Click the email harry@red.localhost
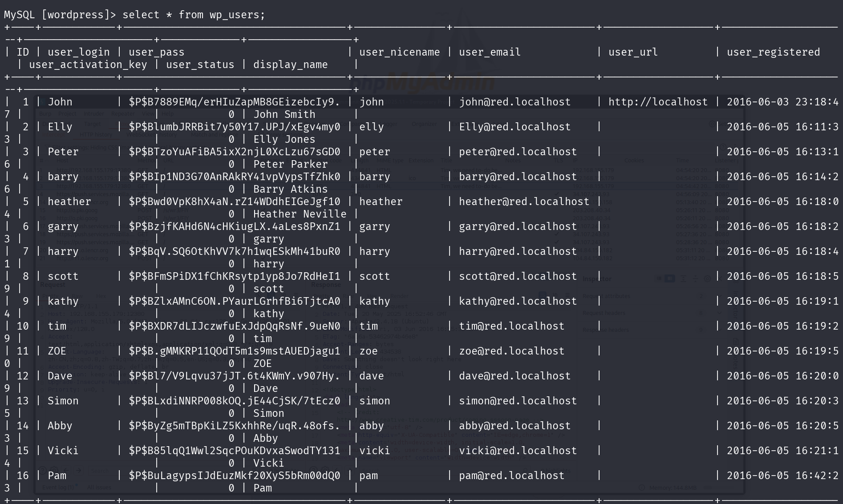The height and width of the screenshot is (504, 843). click(x=518, y=251)
